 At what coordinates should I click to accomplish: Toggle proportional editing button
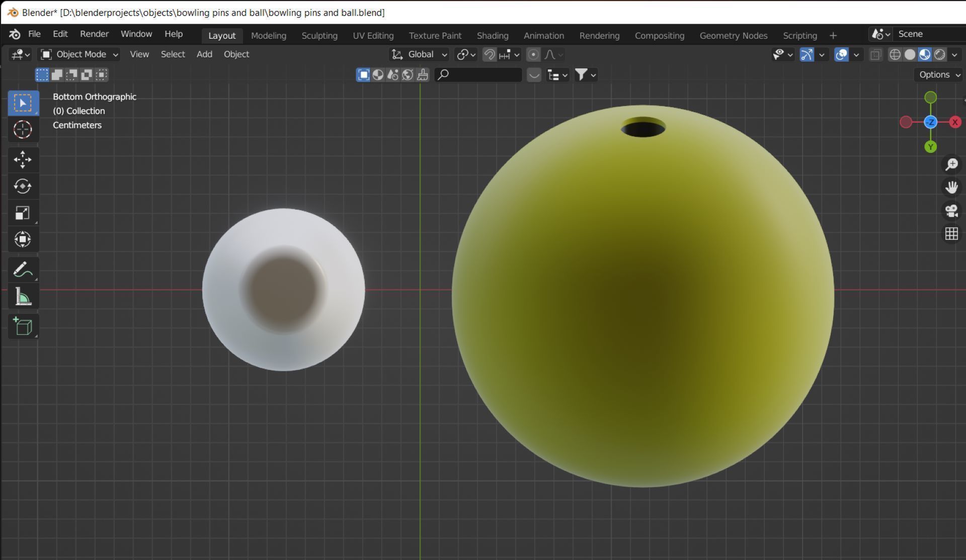coord(533,54)
